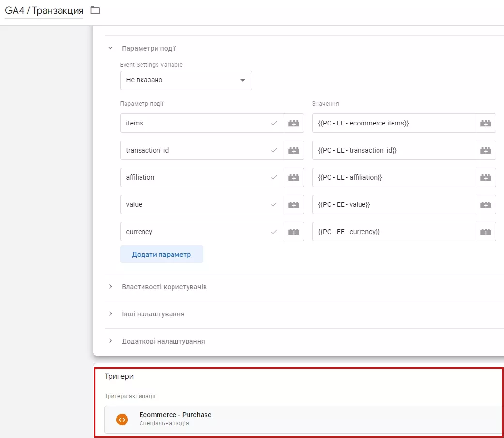
Task: Insert a variable for the transaction_id parameter name
Action: (x=294, y=150)
